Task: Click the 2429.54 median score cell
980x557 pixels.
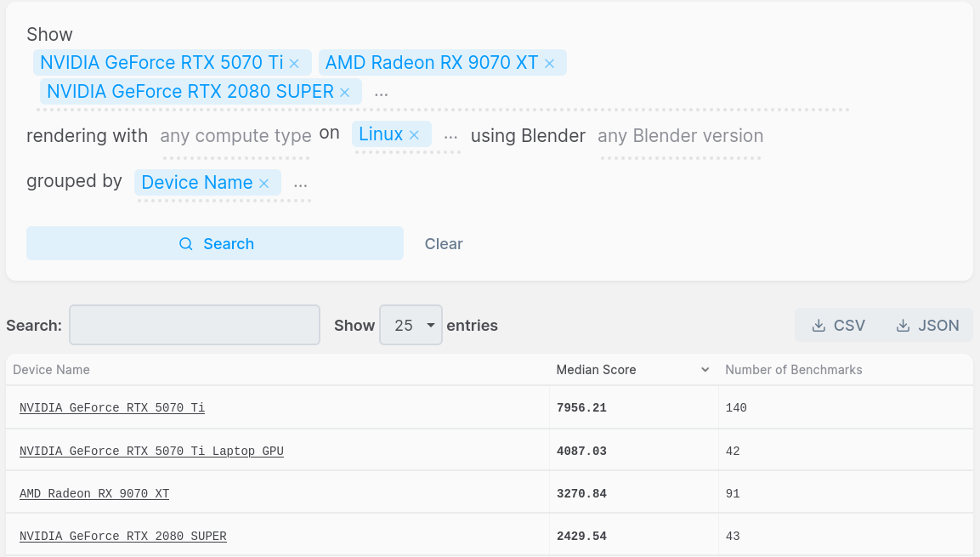Action: (634, 535)
